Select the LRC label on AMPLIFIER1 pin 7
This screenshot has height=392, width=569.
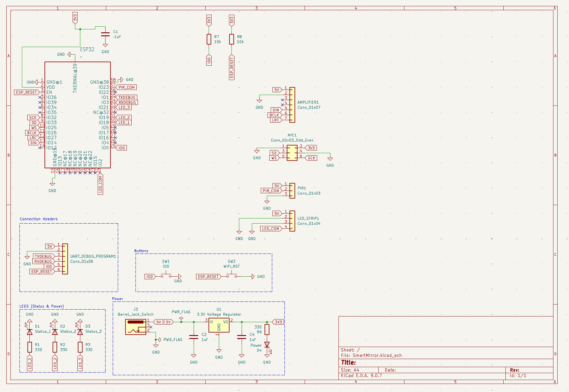tap(276, 120)
